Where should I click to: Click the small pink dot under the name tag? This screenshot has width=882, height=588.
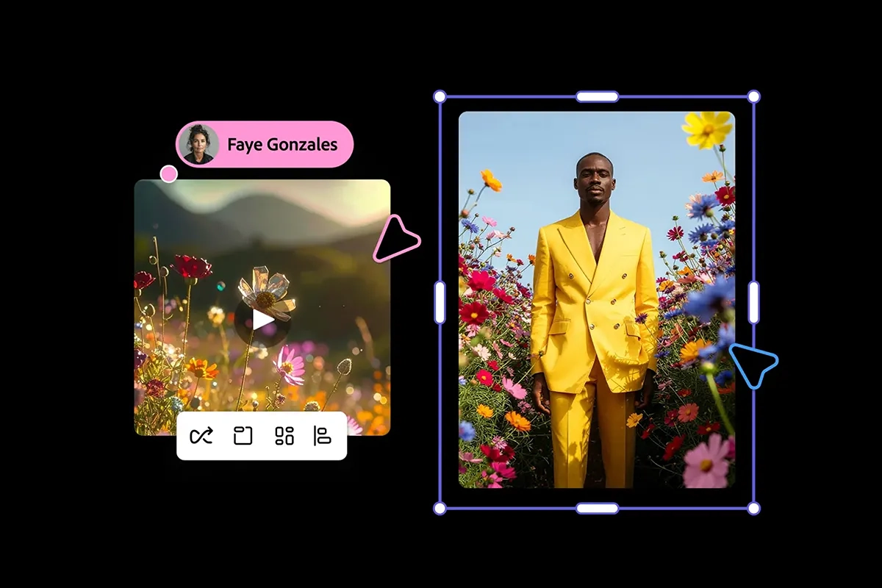(170, 173)
